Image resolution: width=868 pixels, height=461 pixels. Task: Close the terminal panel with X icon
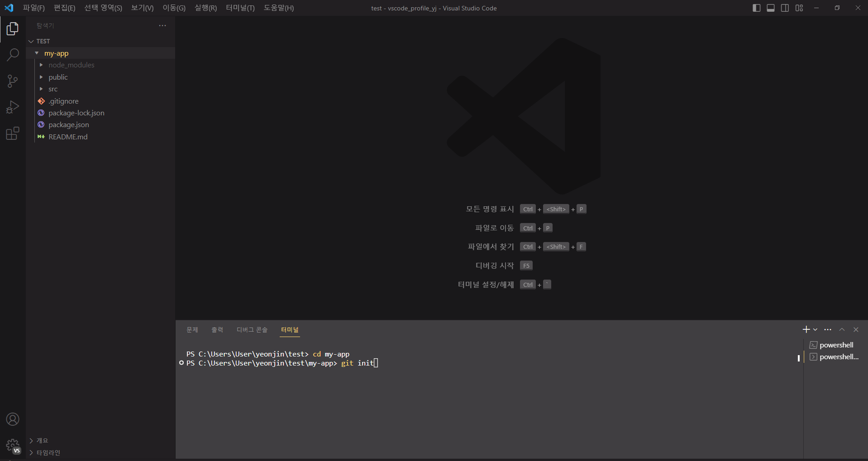click(856, 329)
